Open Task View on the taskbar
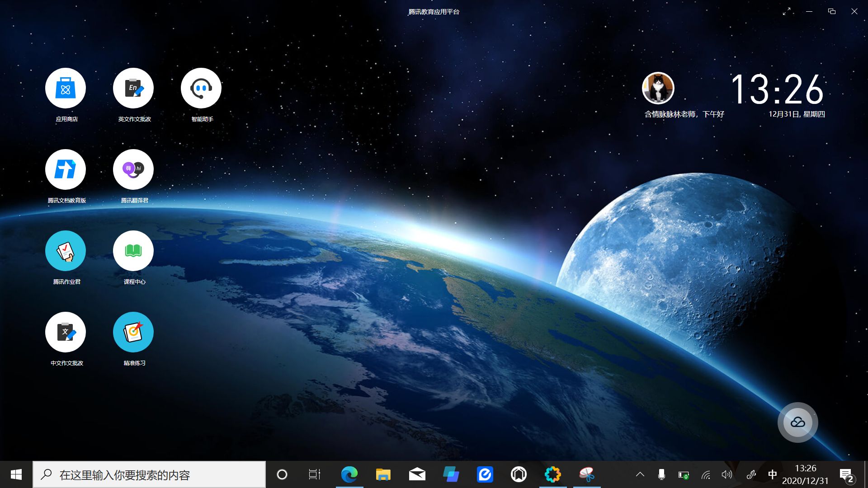This screenshot has width=868, height=488. click(x=315, y=474)
